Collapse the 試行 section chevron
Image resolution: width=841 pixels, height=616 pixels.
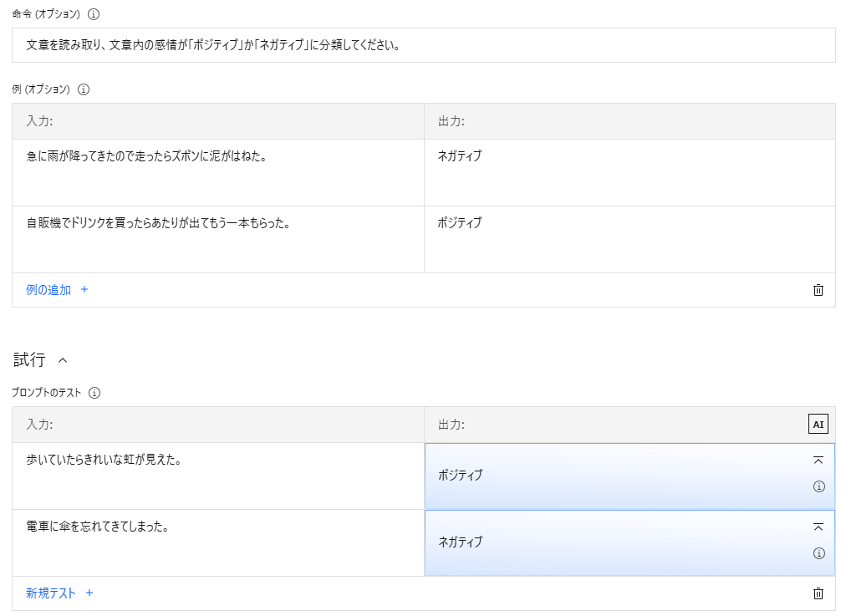pos(63,360)
